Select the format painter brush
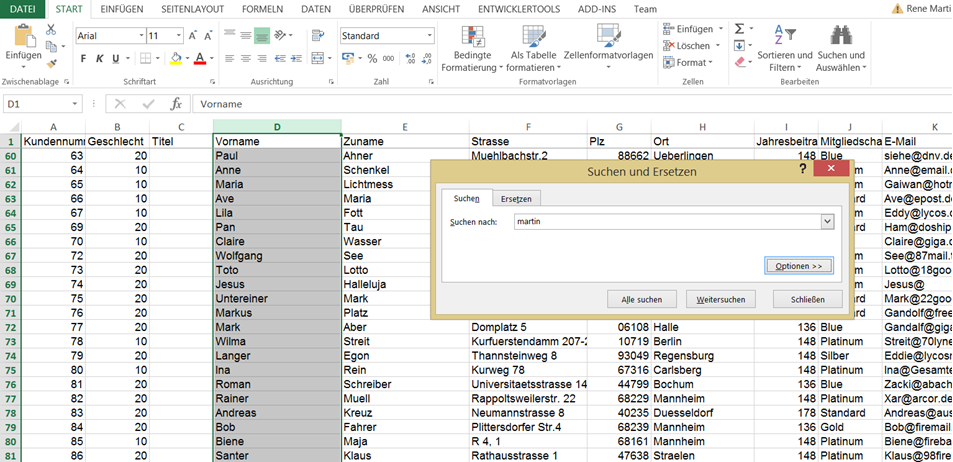 51,63
